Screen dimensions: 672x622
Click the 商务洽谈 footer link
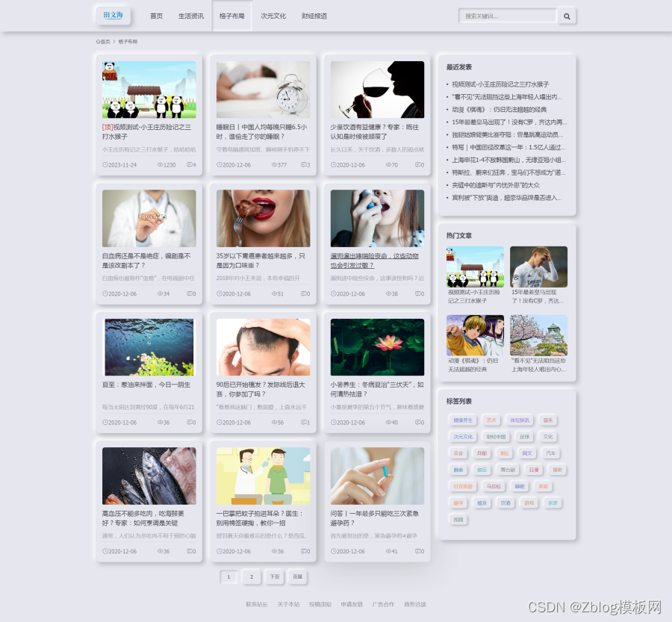click(x=415, y=604)
